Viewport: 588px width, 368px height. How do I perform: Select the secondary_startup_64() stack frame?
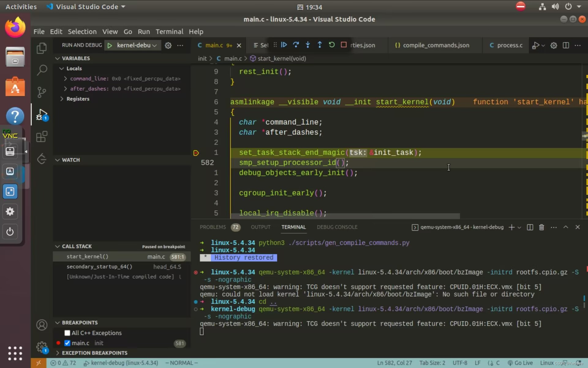click(x=100, y=267)
